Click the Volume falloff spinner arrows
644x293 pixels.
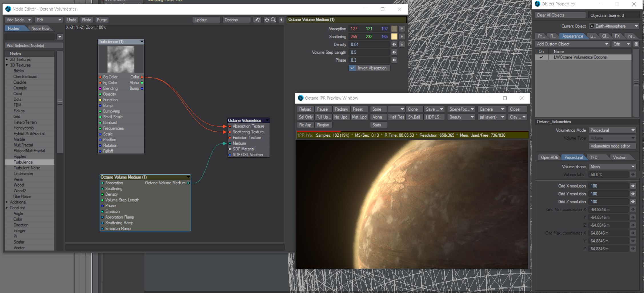coord(633,175)
